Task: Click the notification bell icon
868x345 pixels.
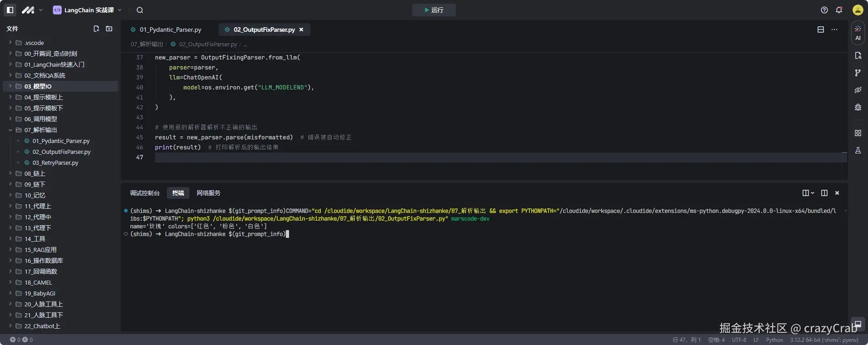Action: (x=839, y=10)
